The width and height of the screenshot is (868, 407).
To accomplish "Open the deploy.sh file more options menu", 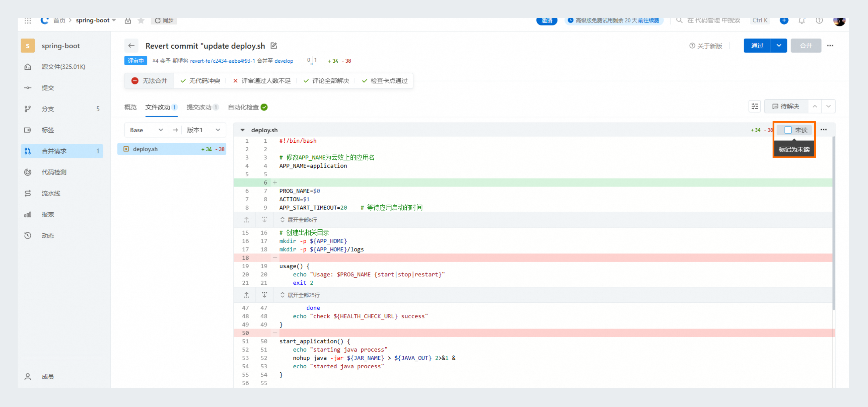I will (x=824, y=130).
